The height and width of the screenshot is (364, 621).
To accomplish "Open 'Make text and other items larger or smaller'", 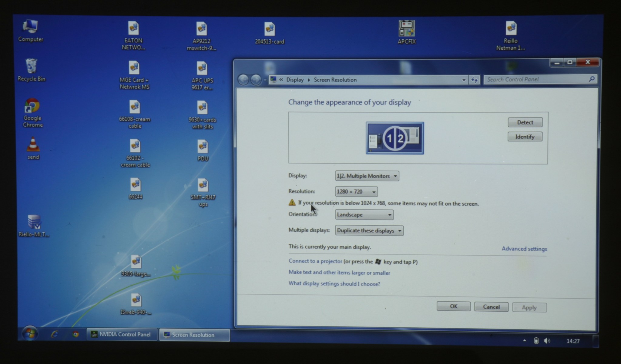I will coord(339,273).
